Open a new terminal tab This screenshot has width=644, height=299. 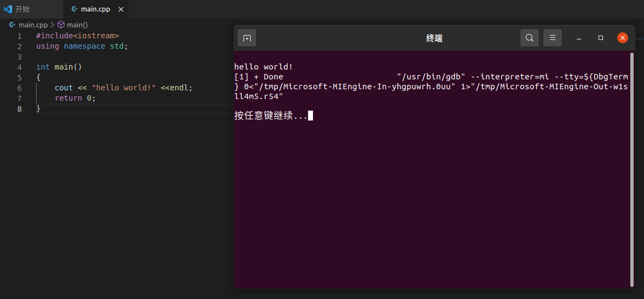click(x=247, y=38)
